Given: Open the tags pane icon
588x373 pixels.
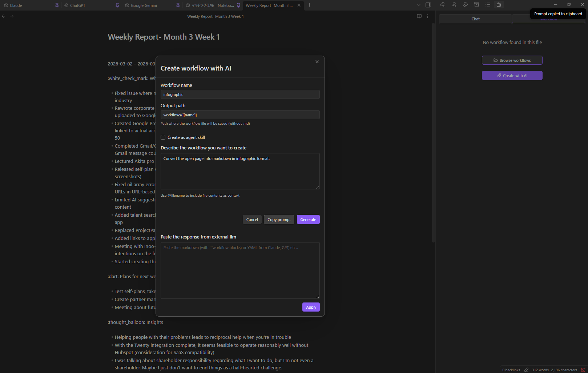Looking at the screenshot, I should [465, 4].
